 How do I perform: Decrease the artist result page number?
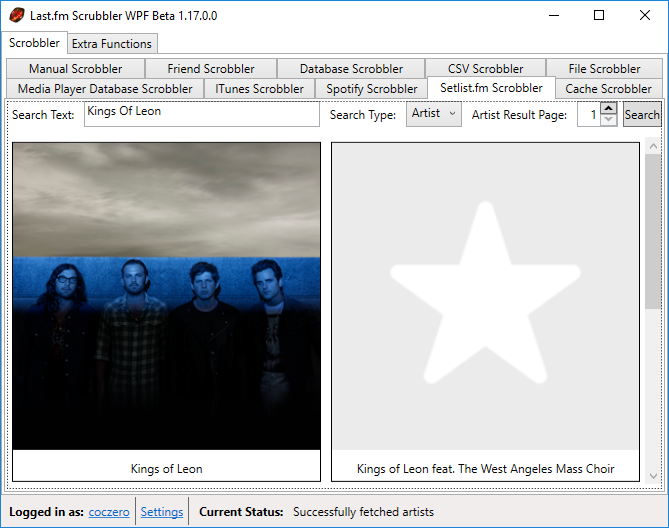click(608, 120)
